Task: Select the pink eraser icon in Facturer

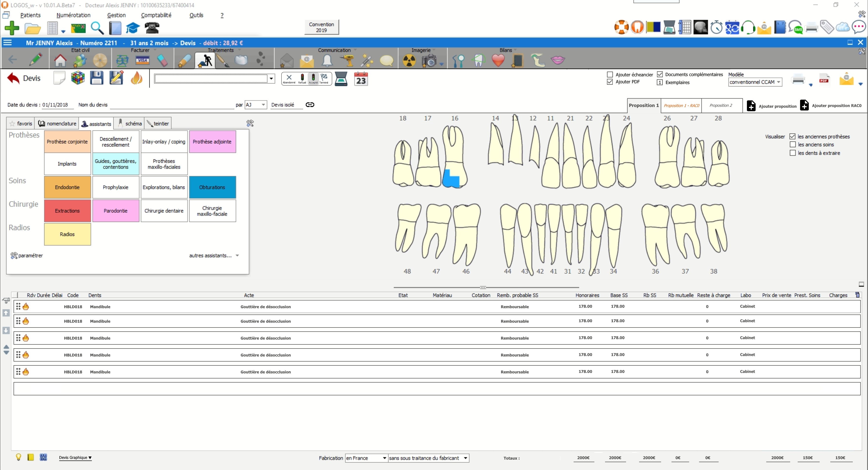Action: tap(162, 61)
